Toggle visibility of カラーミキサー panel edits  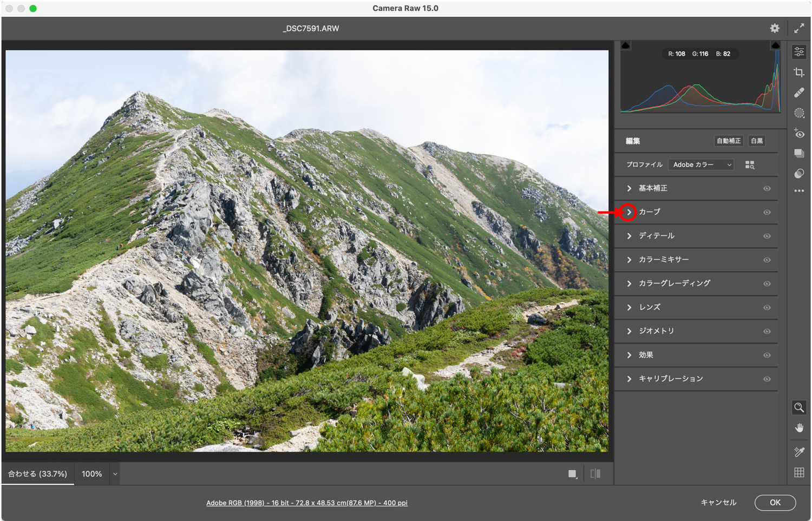[767, 260]
